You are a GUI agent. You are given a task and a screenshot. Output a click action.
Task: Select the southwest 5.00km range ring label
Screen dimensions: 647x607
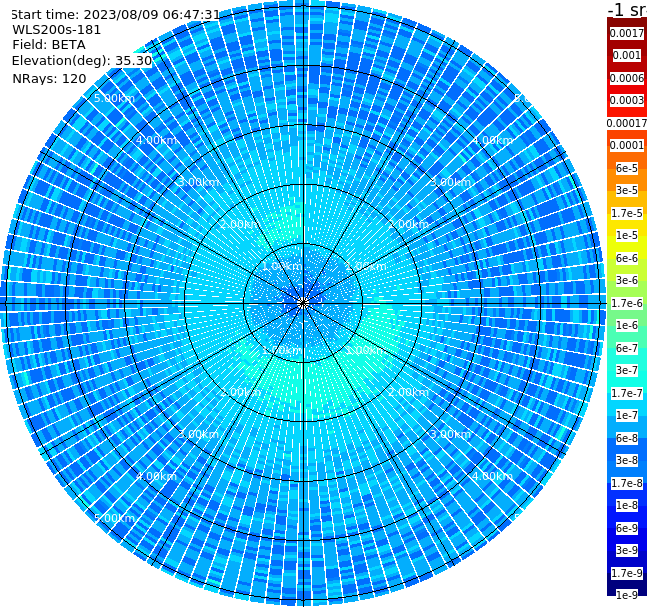tap(114, 518)
